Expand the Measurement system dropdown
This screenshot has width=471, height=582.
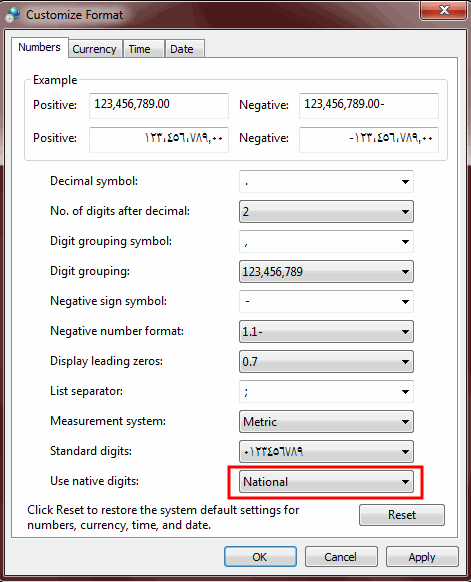[326, 422]
